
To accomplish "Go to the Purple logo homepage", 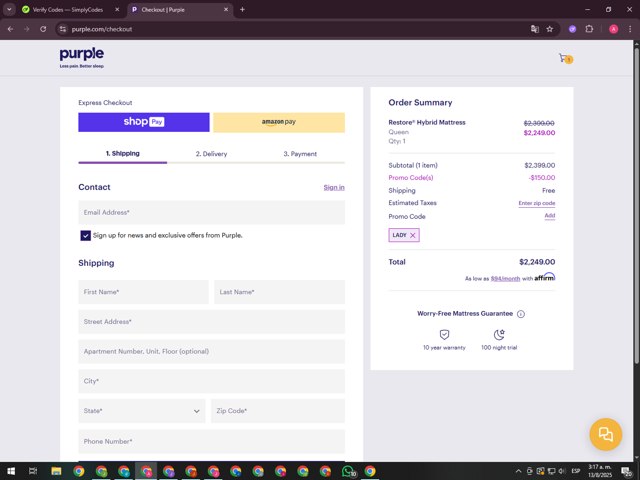I will (82, 58).
